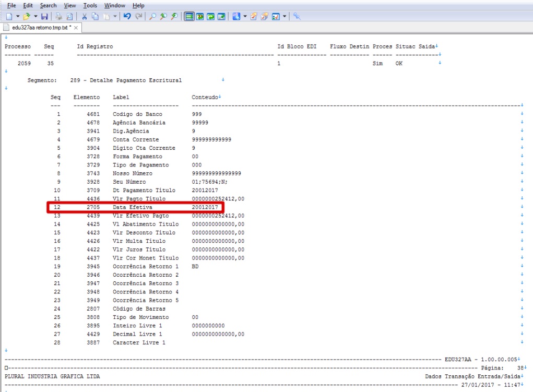Open the Window menu
This screenshot has width=533, height=392.
tap(114, 5)
